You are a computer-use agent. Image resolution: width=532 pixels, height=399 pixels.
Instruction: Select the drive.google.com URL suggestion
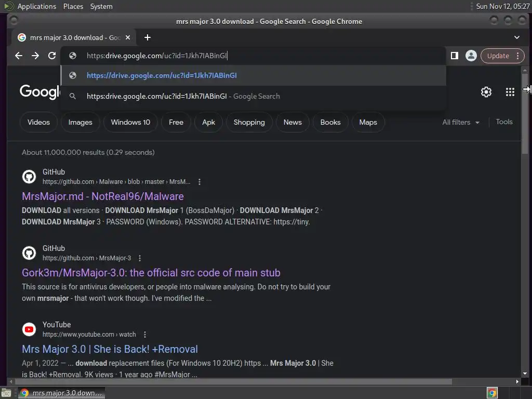[x=253, y=75]
